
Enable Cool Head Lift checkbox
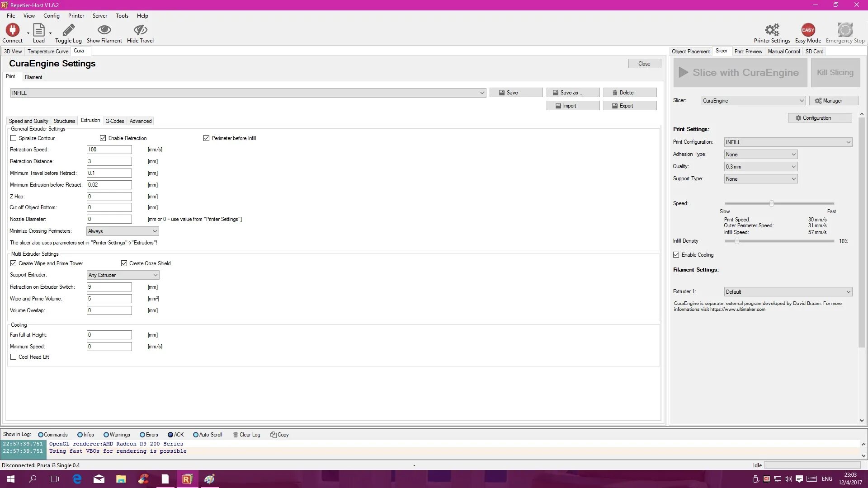click(13, 357)
